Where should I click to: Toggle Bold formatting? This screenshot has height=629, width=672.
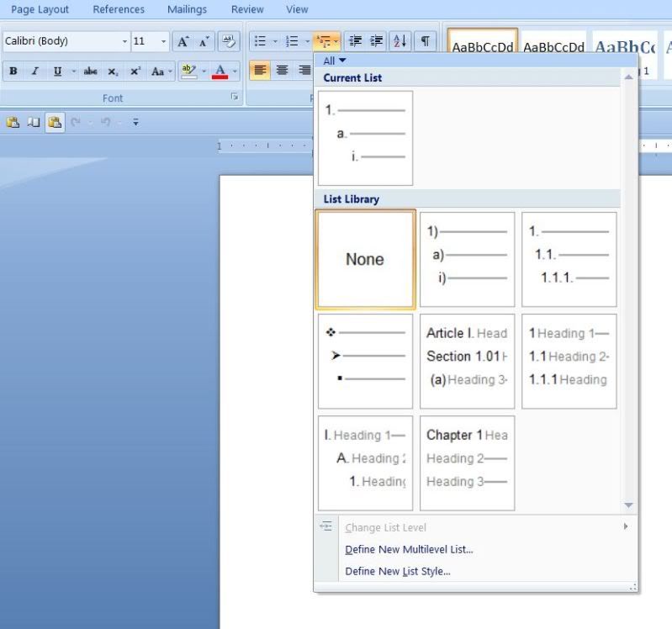coord(13,71)
